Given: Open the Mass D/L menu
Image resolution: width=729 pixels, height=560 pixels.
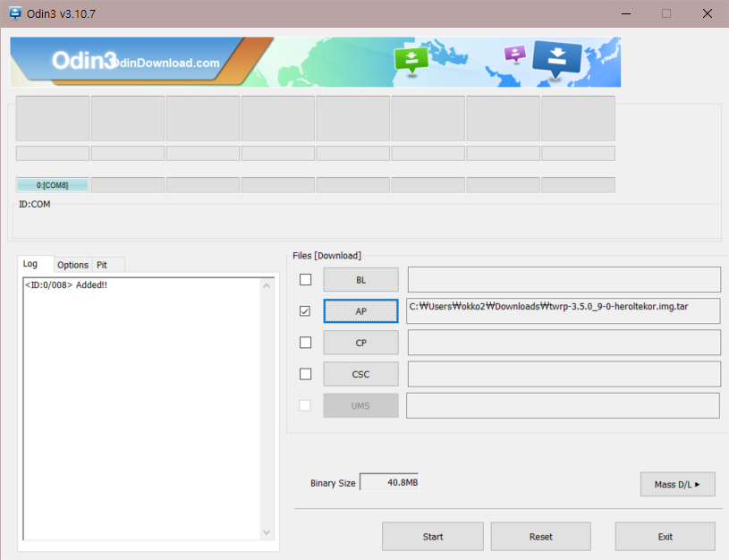Looking at the screenshot, I should tap(677, 484).
